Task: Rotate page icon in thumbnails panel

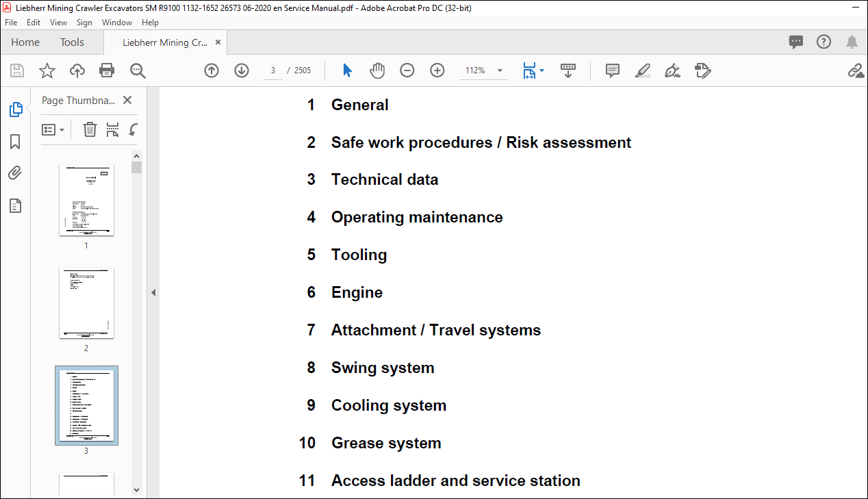Action: (134, 129)
